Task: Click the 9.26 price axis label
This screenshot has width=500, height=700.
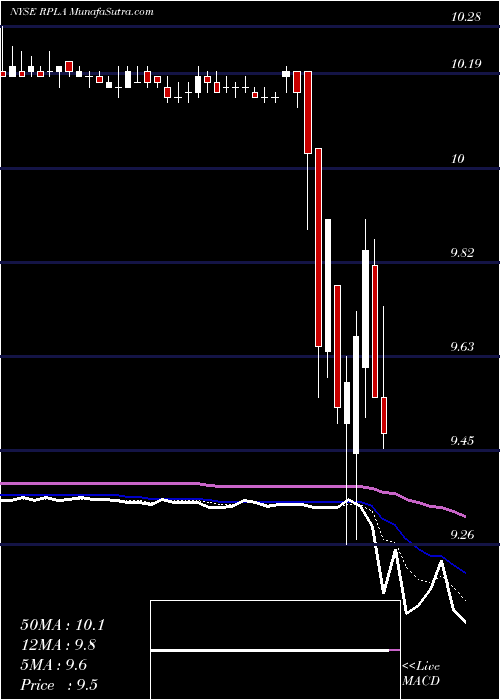Action: pyautogui.click(x=463, y=535)
